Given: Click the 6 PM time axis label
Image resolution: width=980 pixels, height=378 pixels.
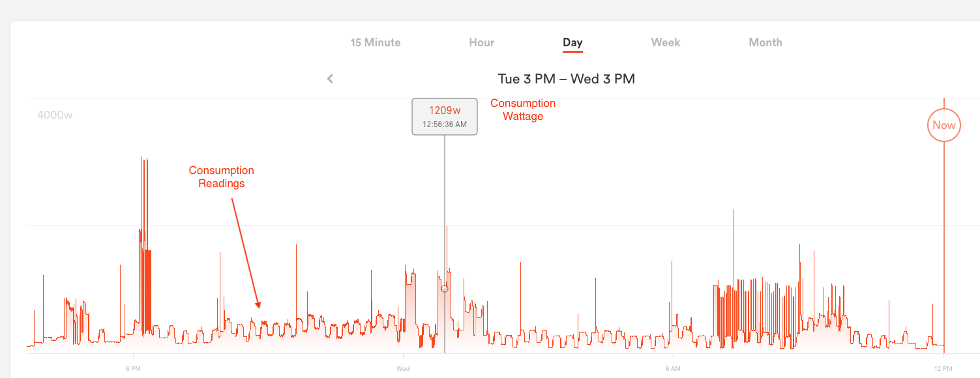Looking at the screenshot, I should coord(133,369).
